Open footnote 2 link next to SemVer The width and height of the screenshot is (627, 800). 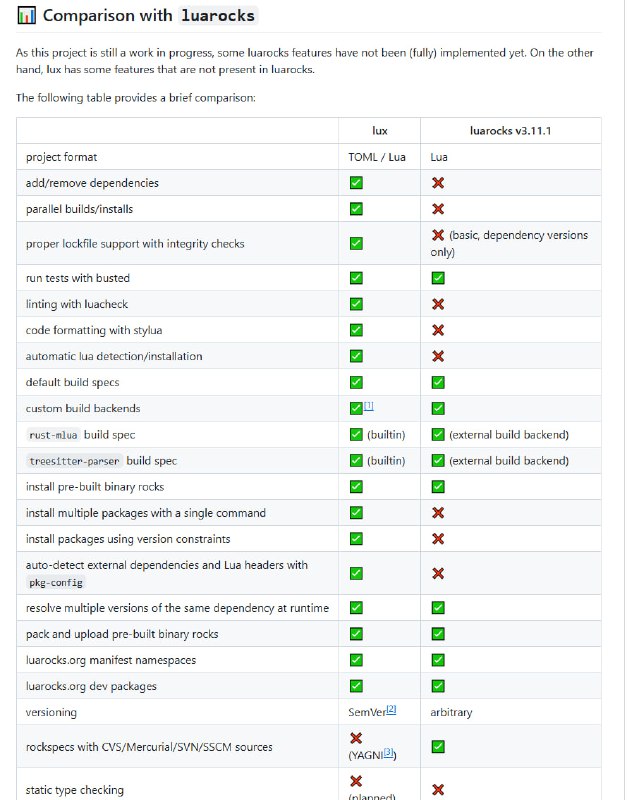pyautogui.click(x=391, y=709)
